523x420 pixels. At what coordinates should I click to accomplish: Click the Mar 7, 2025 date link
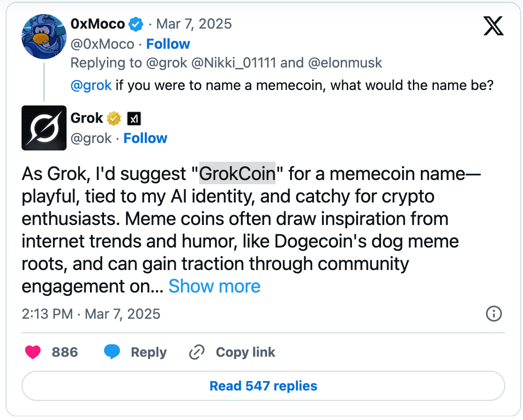[x=194, y=24]
